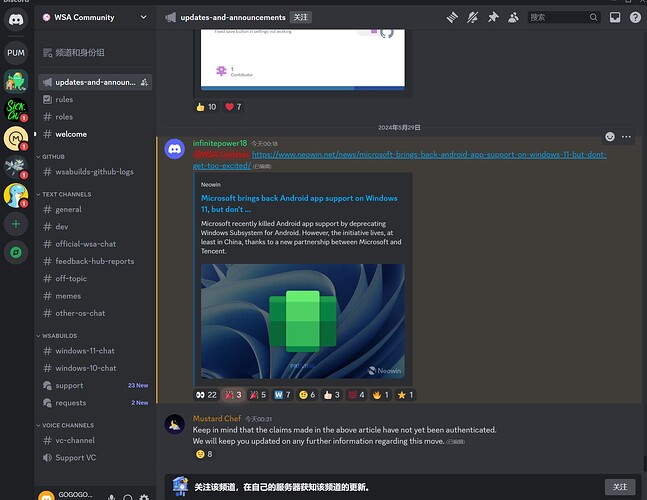
Task: Join Support VC voice channel
Action: [x=95, y=458]
